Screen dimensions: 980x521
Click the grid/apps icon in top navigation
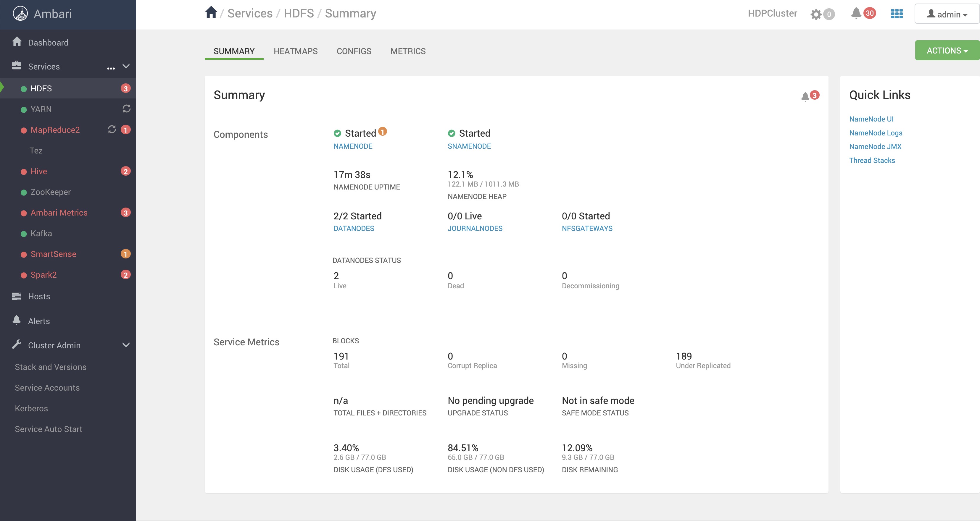point(897,13)
